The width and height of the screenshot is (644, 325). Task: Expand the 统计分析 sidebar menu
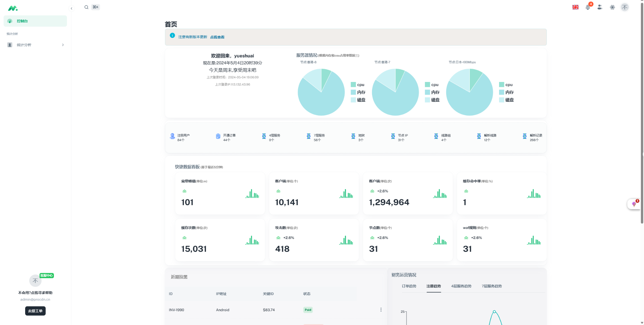tap(35, 45)
